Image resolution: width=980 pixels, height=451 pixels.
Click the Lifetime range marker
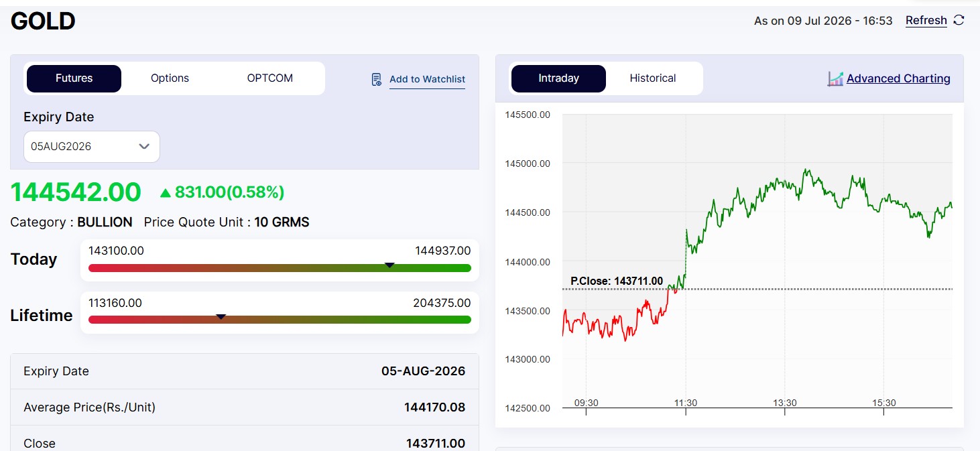[221, 316]
